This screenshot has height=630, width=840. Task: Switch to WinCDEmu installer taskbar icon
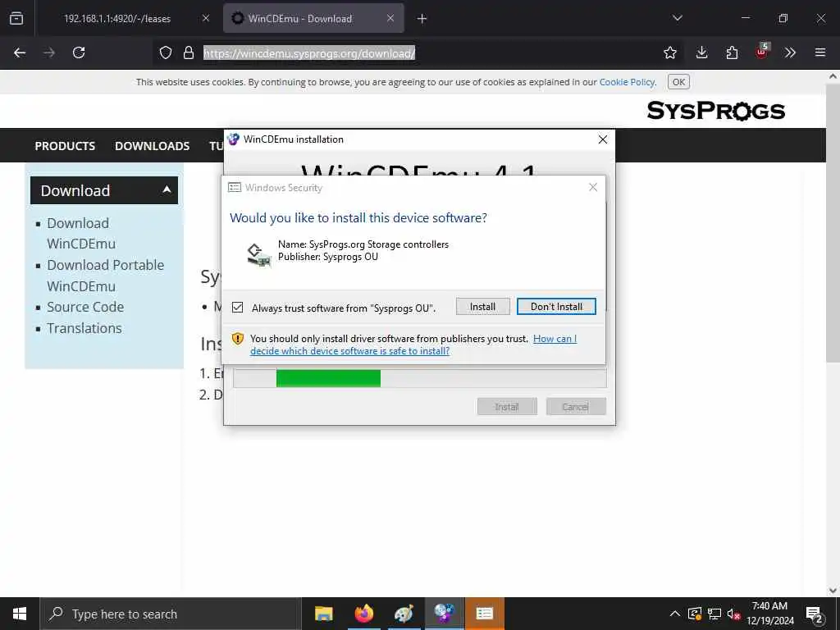[444, 614]
